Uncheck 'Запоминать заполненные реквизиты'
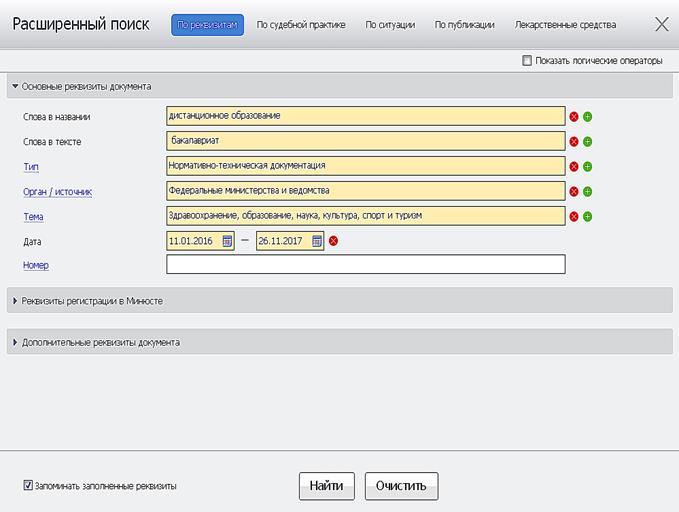679x512 pixels. tap(28, 486)
